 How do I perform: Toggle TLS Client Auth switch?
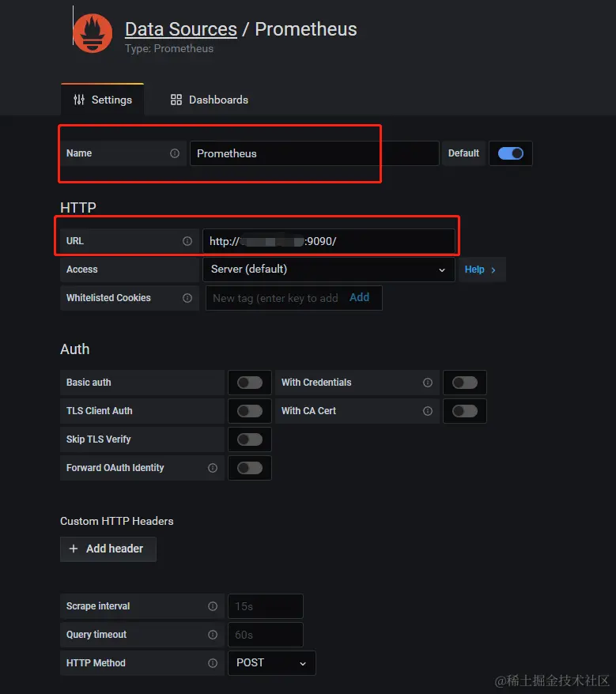click(250, 411)
